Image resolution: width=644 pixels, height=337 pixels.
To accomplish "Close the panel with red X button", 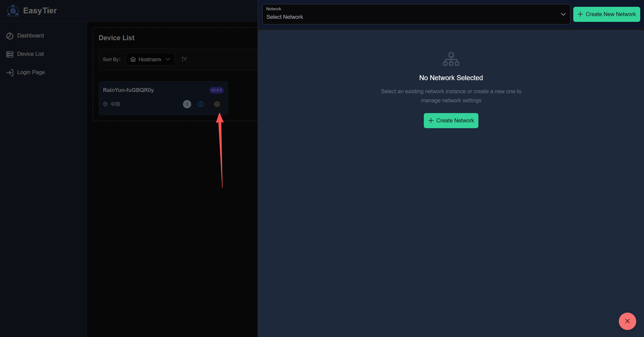I will click(627, 321).
